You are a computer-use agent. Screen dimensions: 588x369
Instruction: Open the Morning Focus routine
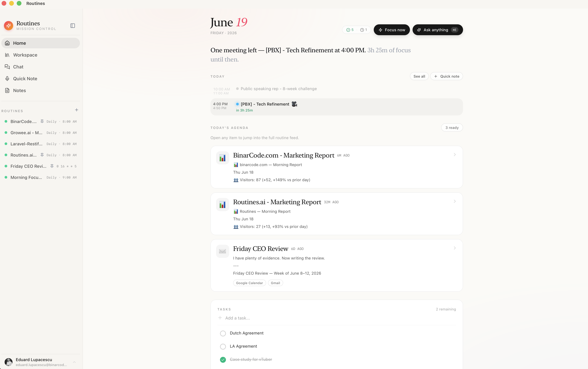pos(40,177)
